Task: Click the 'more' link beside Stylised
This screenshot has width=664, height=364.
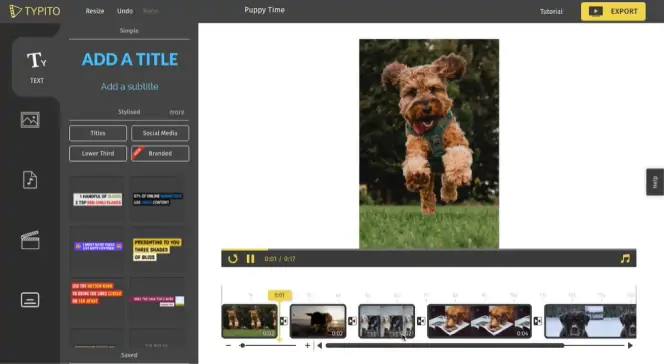Action: pos(177,112)
